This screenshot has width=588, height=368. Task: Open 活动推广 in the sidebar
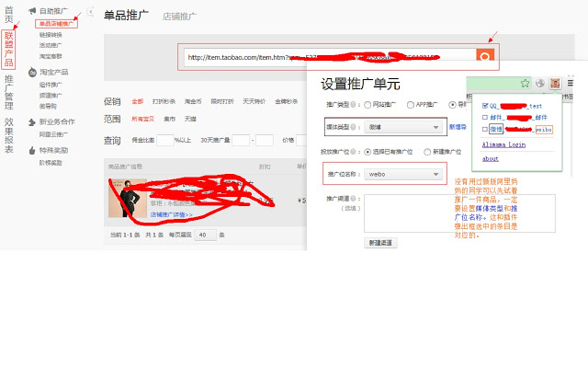tap(51, 45)
